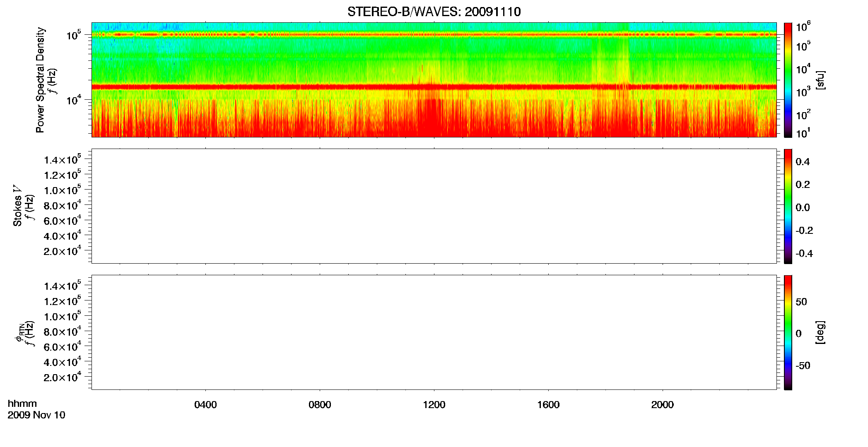Click inside the empty Stokes V panel
868x447 pixels.
click(434, 206)
